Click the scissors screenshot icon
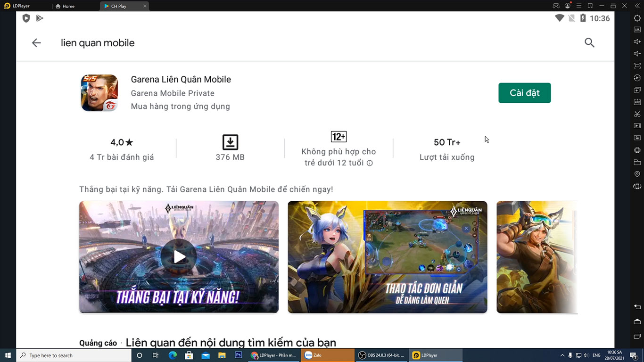This screenshot has height=362, width=644. (637, 114)
